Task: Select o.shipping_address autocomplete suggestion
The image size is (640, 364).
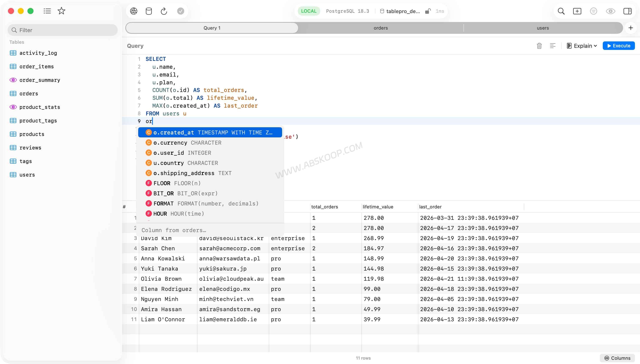Action: click(210, 173)
